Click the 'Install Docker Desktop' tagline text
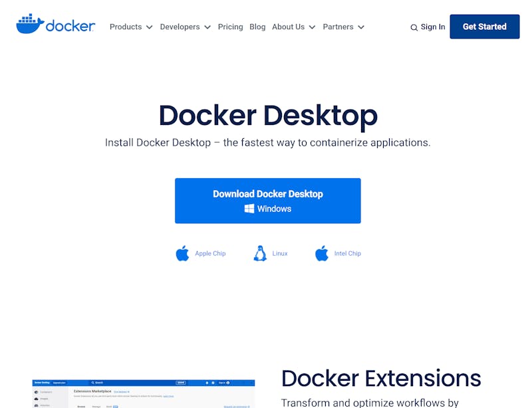 [x=268, y=142]
